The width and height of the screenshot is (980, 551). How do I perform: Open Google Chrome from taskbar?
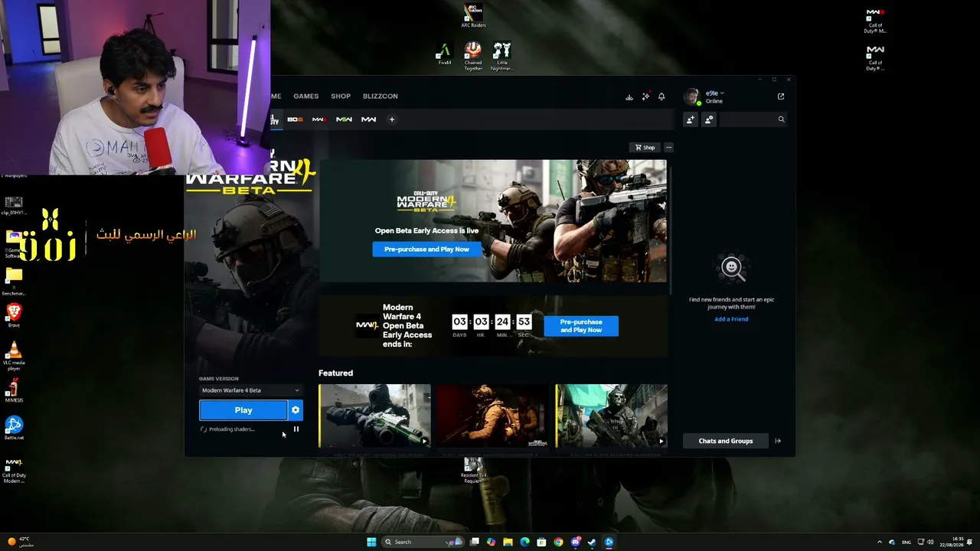click(558, 542)
